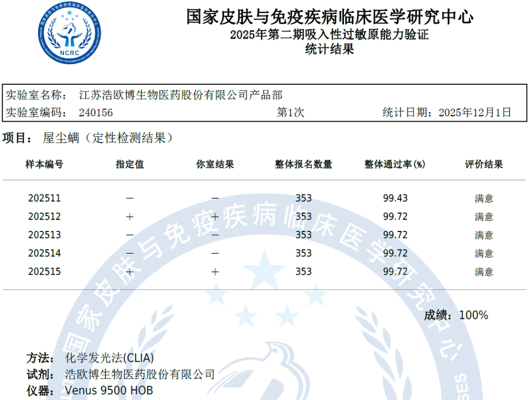Screen dimensions: 532x400
Task: Click the column header 评价结果
Action: (x=484, y=165)
